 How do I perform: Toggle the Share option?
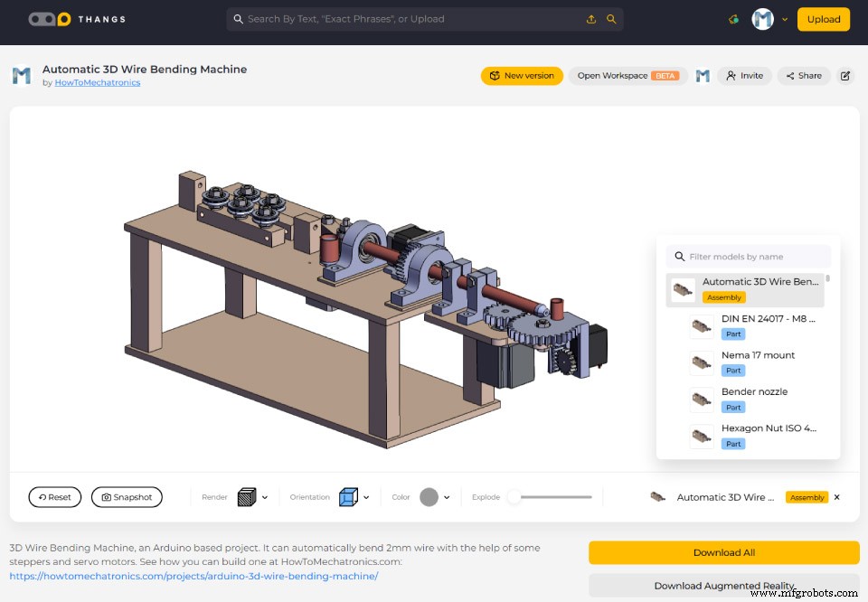(803, 76)
